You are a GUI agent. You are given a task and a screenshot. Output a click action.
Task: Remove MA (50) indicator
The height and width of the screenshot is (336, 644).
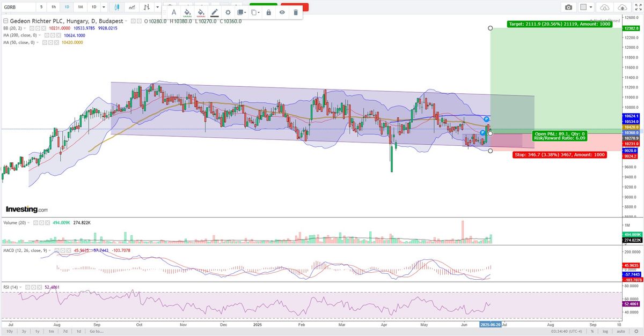(x=56, y=42)
